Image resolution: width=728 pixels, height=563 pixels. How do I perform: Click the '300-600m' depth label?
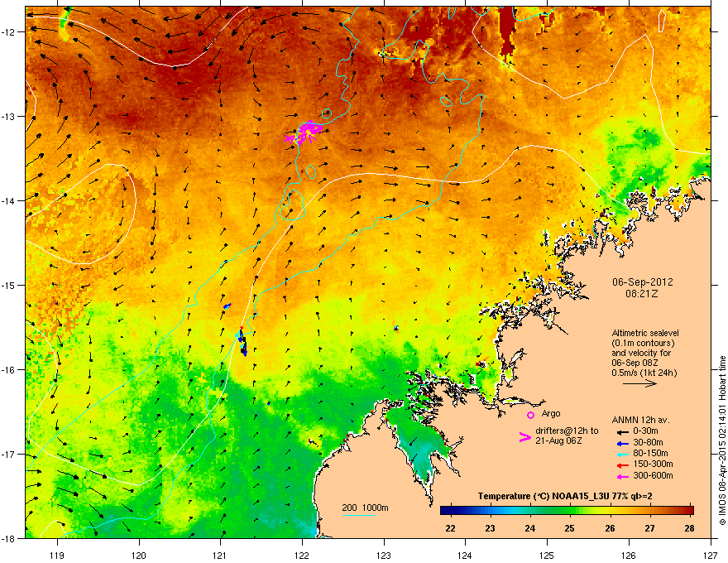(x=653, y=476)
